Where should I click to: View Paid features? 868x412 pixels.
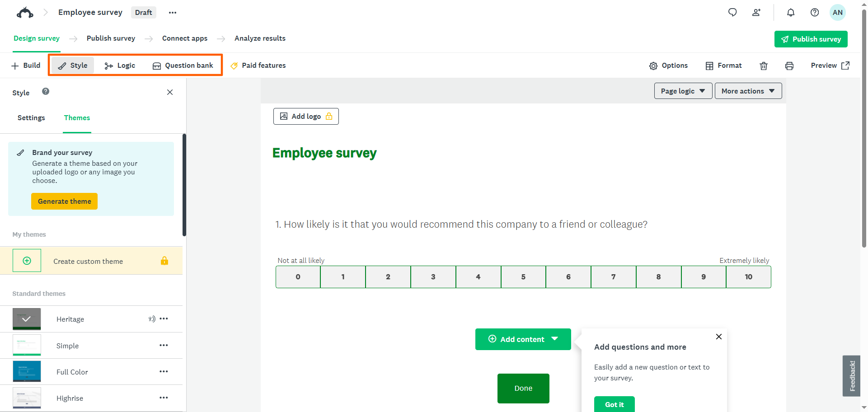258,66
